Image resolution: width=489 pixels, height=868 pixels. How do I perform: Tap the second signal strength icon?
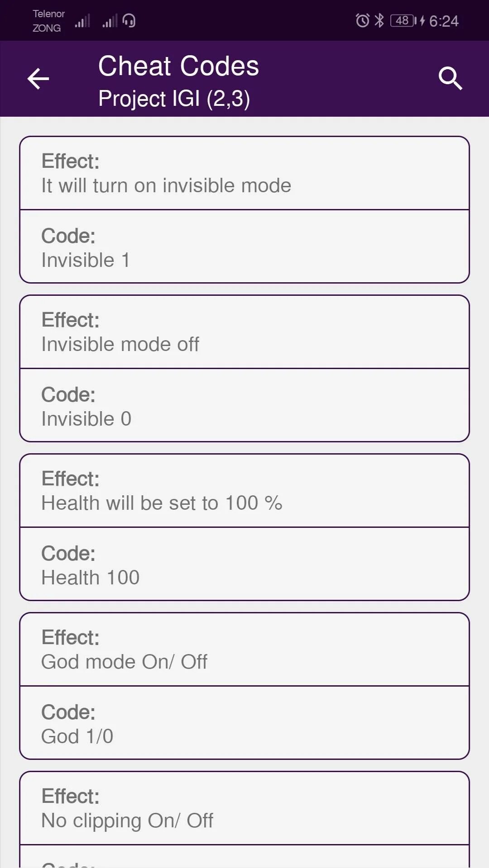click(x=110, y=21)
